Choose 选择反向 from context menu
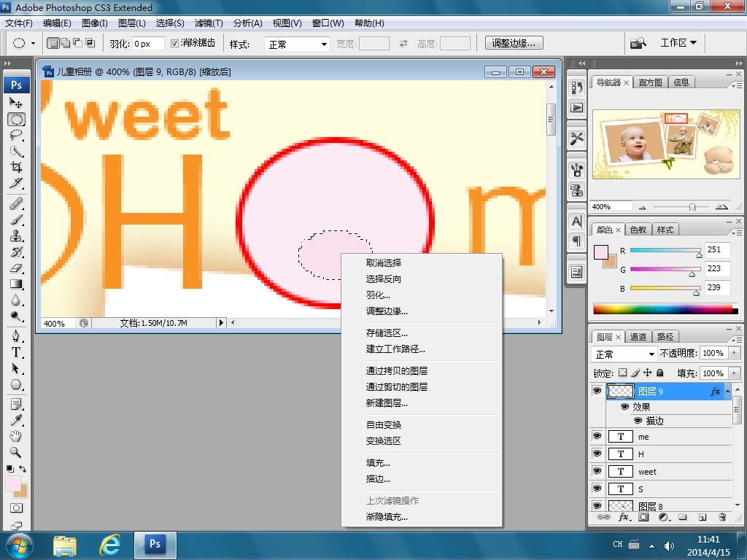 pos(384,279)
